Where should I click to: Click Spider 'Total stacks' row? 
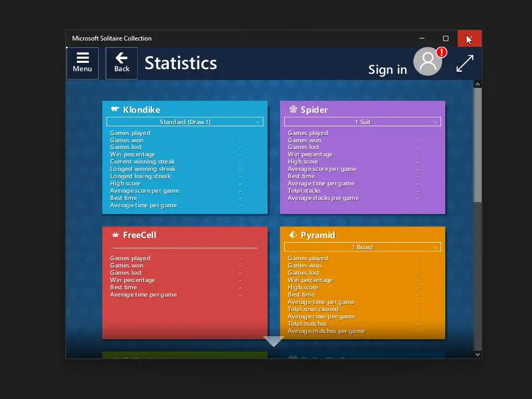coord(353,191)
